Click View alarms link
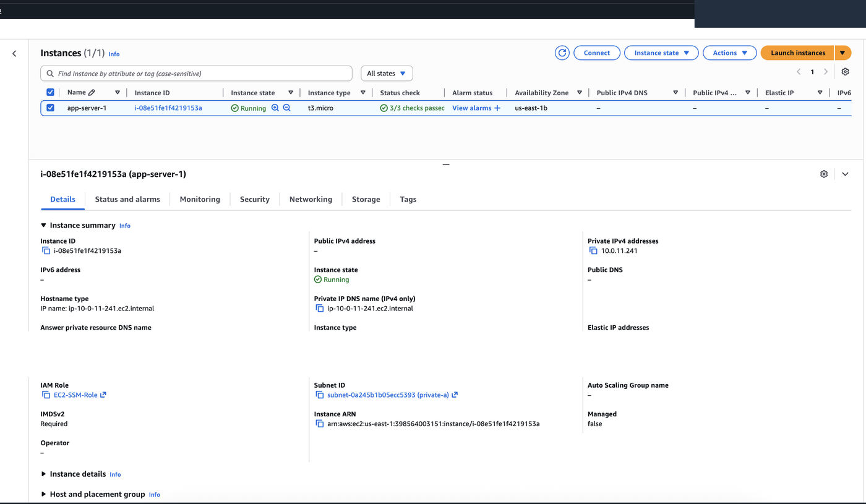Viewport: 866px width, 504px height. [x=472, y=108]
